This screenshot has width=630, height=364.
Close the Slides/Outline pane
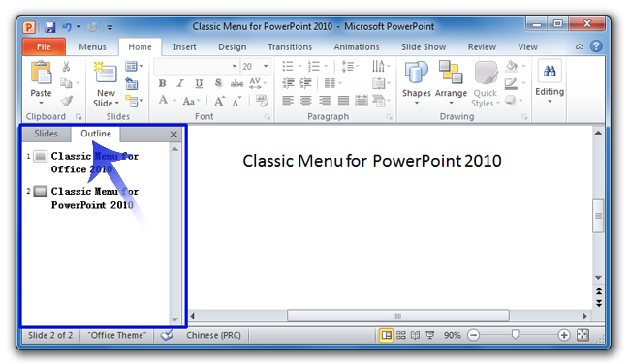(x=173, y=135)
